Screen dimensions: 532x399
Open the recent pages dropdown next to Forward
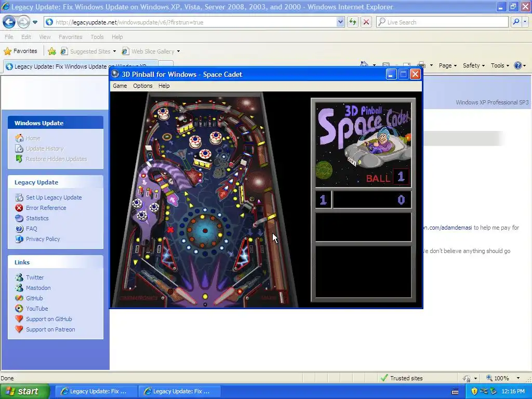point(35,22)
